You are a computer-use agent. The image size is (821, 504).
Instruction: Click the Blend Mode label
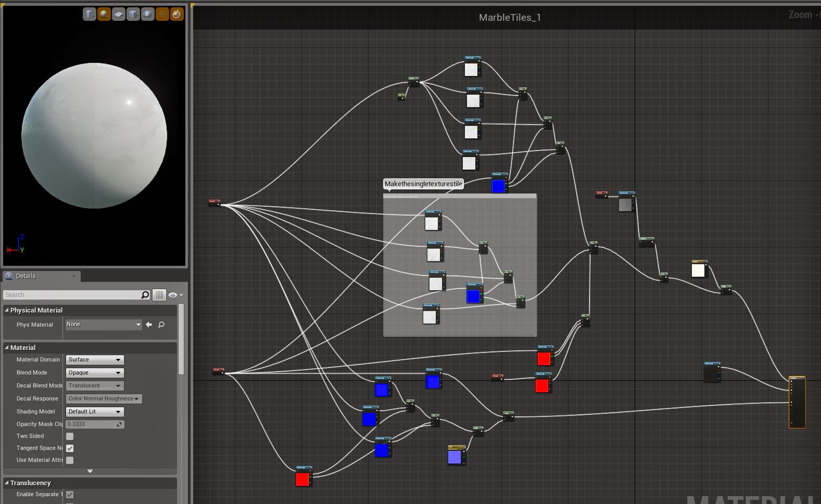(x=32, y=373)
